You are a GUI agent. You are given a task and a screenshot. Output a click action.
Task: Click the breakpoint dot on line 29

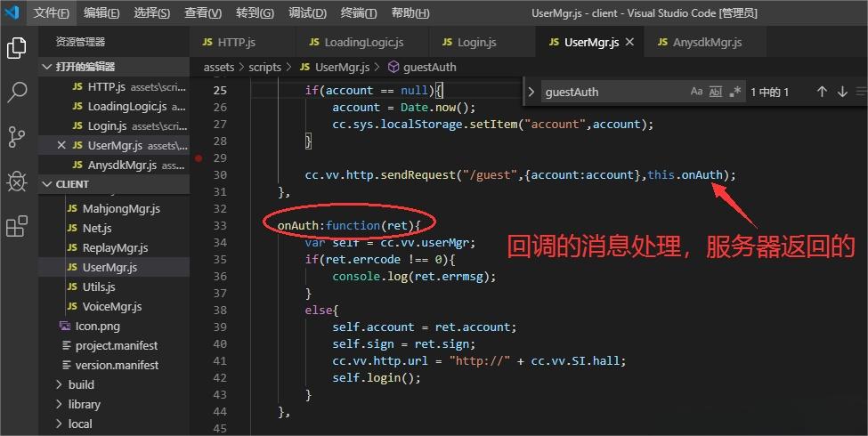tap(199, 158)
